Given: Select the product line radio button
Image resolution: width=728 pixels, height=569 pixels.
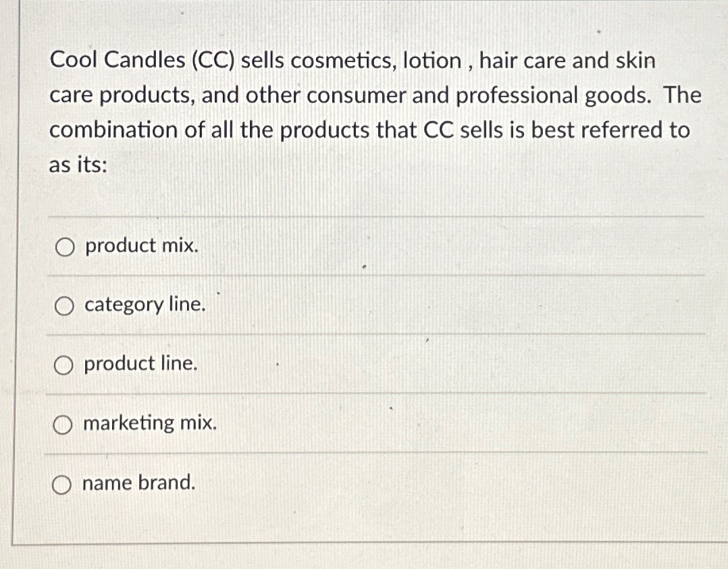Looking at the screenshot, I should (65, 365).
